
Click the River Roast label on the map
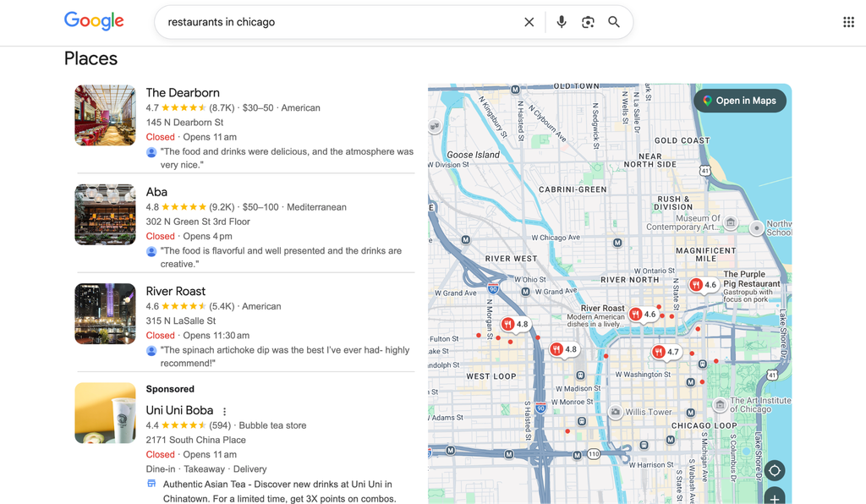pyautogui.click(x=602, y=308)
